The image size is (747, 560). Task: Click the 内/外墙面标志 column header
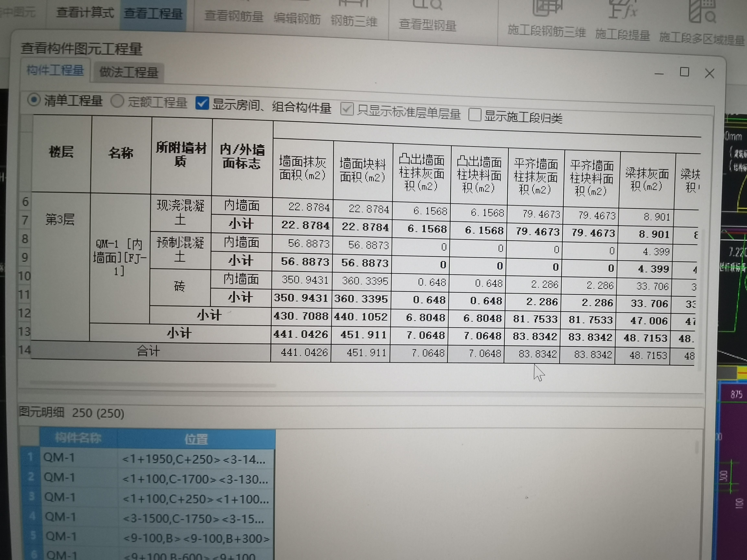[x=242, y=157]
